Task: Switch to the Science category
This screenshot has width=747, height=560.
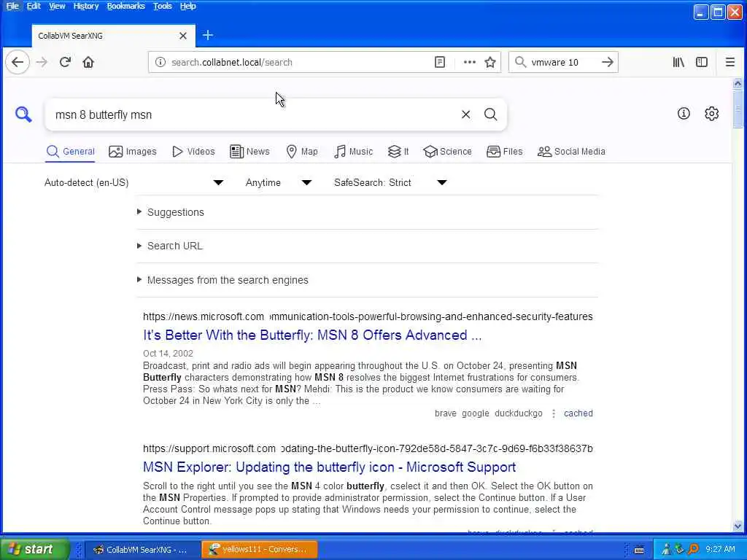Action: pyautogui.click(x=447, y=152)
